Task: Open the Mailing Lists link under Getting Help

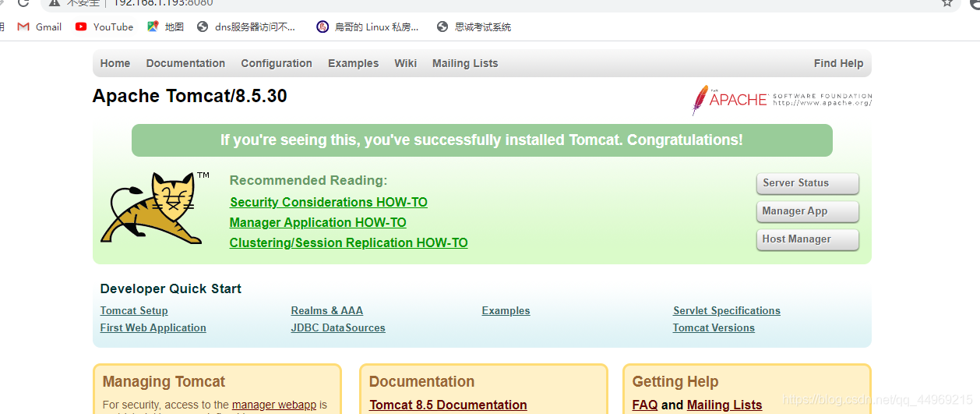Action: tap(724, 405)
